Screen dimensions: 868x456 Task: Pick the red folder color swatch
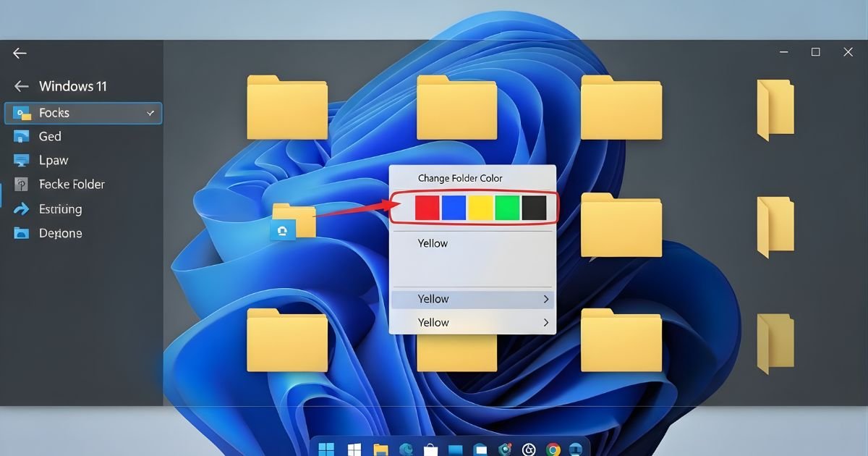tap(427, 208)
